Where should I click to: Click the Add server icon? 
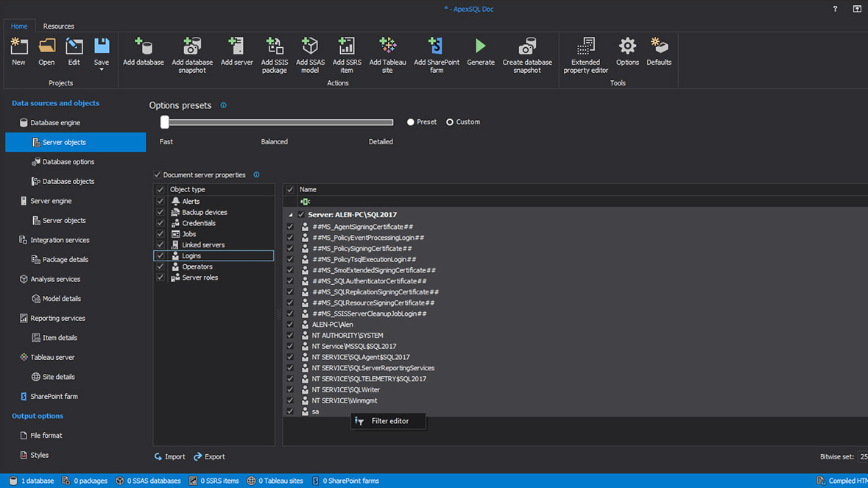[236, 46]
